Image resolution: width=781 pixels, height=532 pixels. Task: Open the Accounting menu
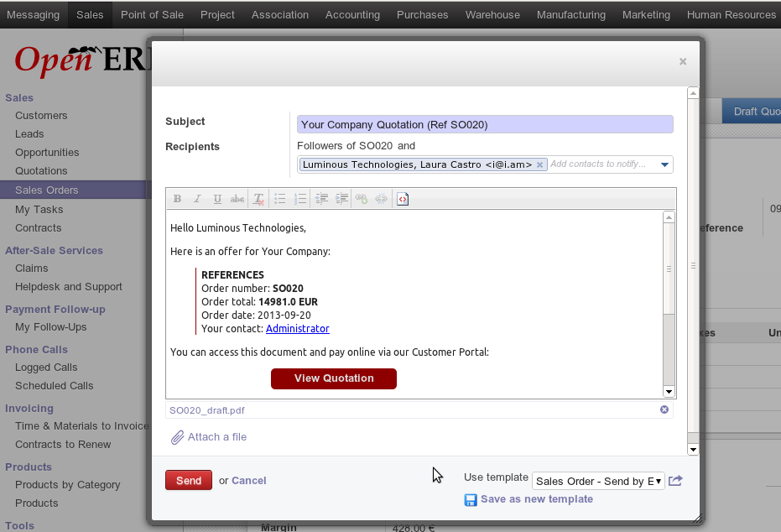(x=352, y=14)
